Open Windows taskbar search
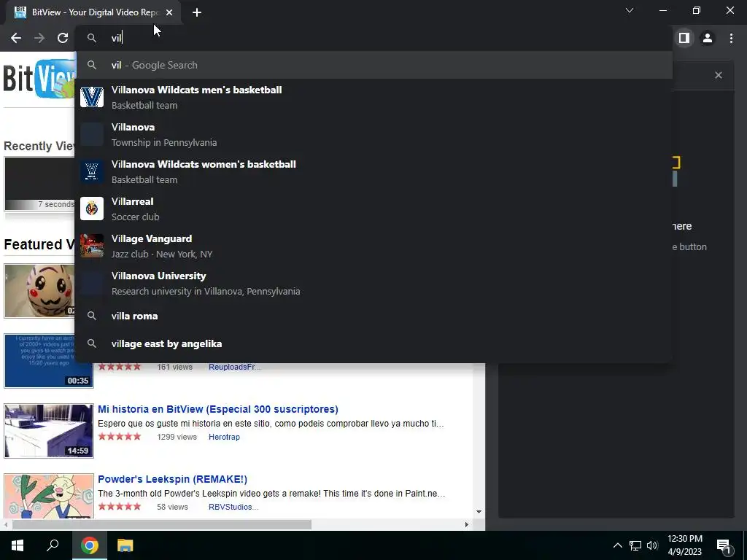The width and height of the screenshot is (747, 560). click(53, 545)
